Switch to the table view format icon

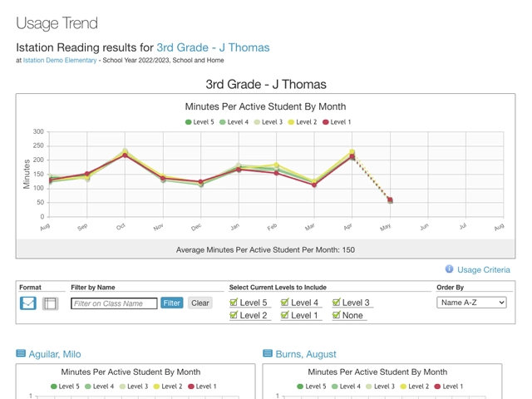pos(50,303)
